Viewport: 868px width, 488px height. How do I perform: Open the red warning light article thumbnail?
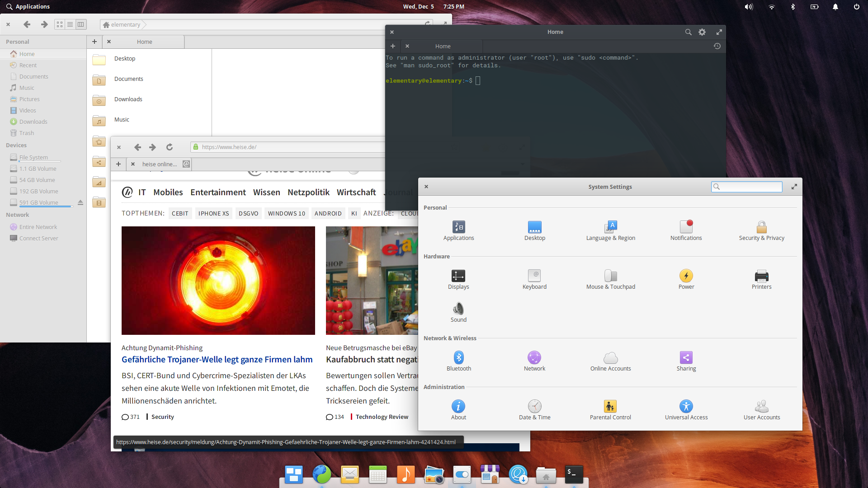tap(218, 281)
